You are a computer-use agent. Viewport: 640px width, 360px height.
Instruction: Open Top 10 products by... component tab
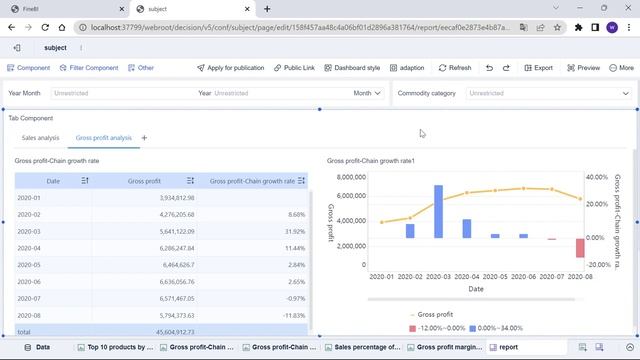coord(116,347)
